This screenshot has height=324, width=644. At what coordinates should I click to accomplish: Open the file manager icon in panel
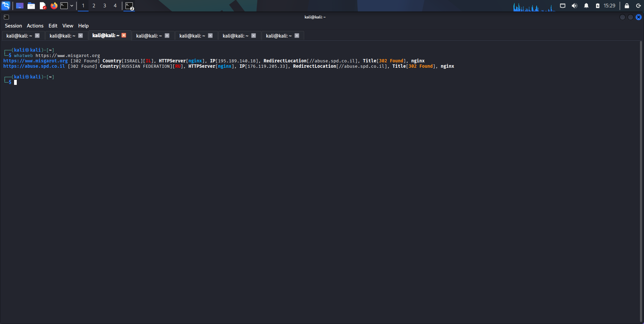tap(31, 6)
